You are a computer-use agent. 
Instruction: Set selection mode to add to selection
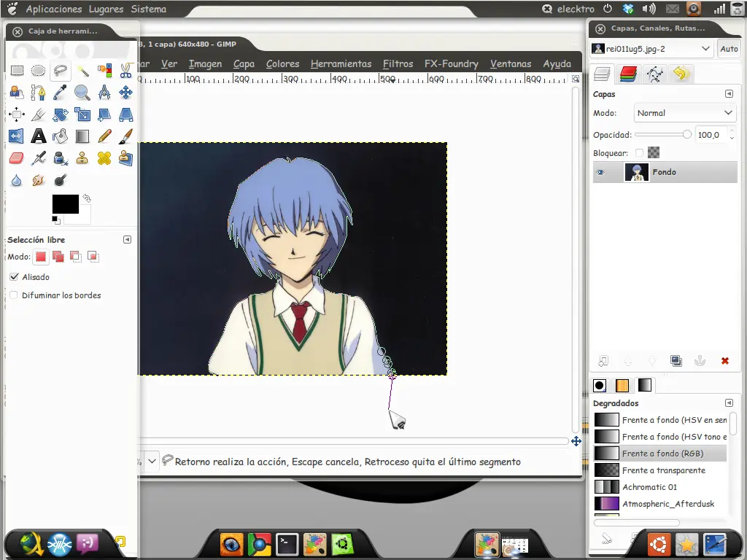coord(58,257)
